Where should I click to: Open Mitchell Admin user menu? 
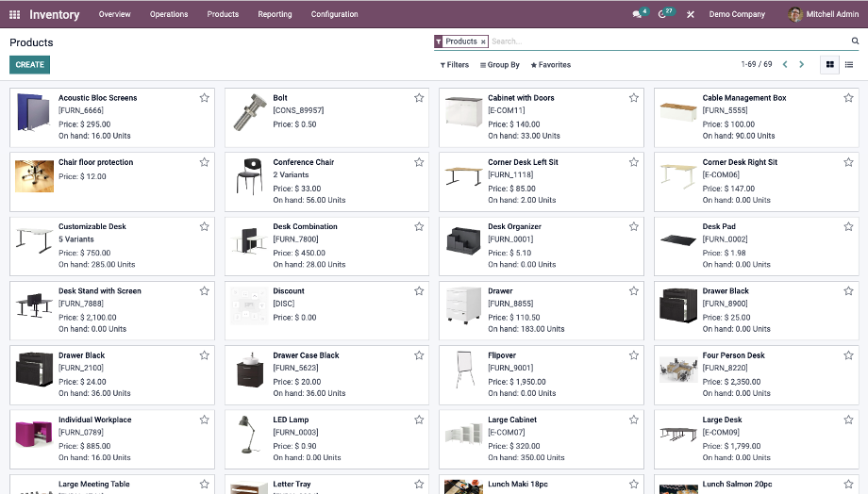click(824, 14)
